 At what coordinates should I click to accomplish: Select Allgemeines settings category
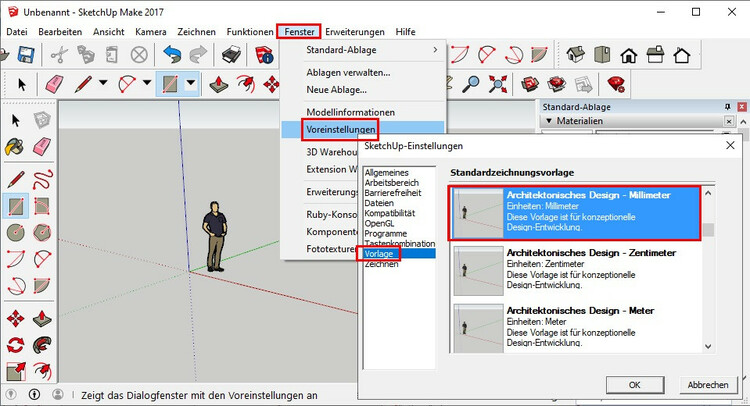pos(386,173)
